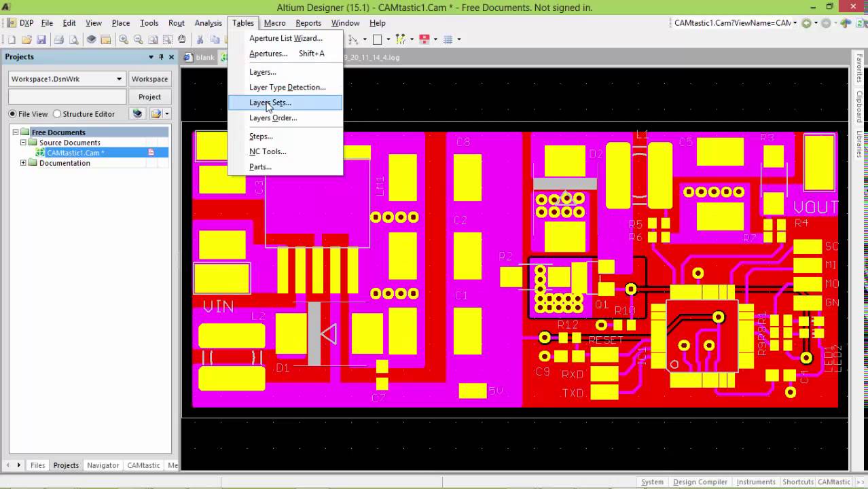This screenshot has height=489, width=868.
Task: Pin the Projects panel with pushpin
Action: (x=161, y=57)
